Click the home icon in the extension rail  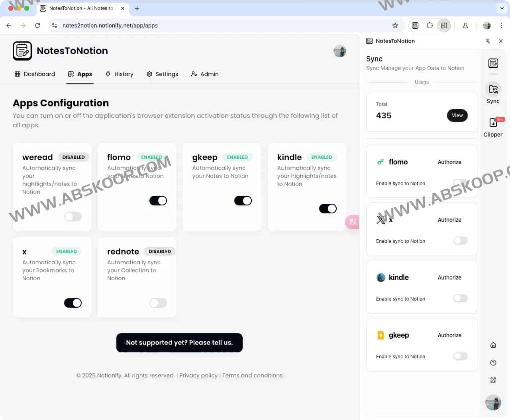click(493, 345)
